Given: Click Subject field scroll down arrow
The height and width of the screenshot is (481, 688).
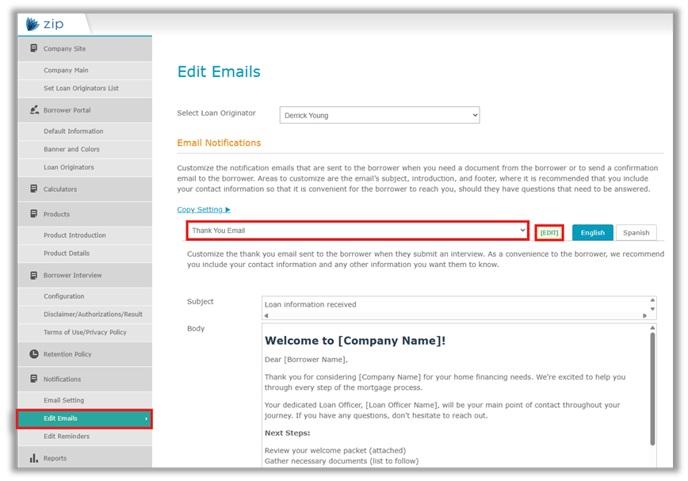Looking at the screenshot, I should 652,309.
